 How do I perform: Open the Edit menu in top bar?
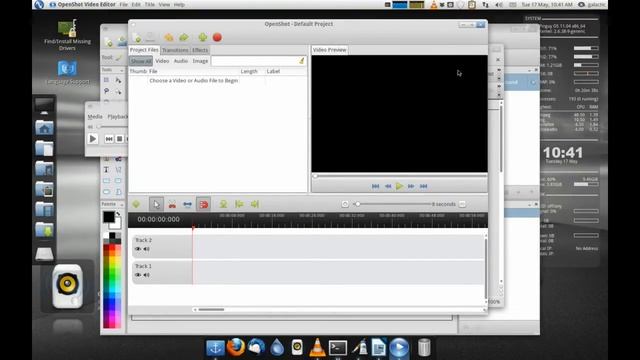(136, 4)
